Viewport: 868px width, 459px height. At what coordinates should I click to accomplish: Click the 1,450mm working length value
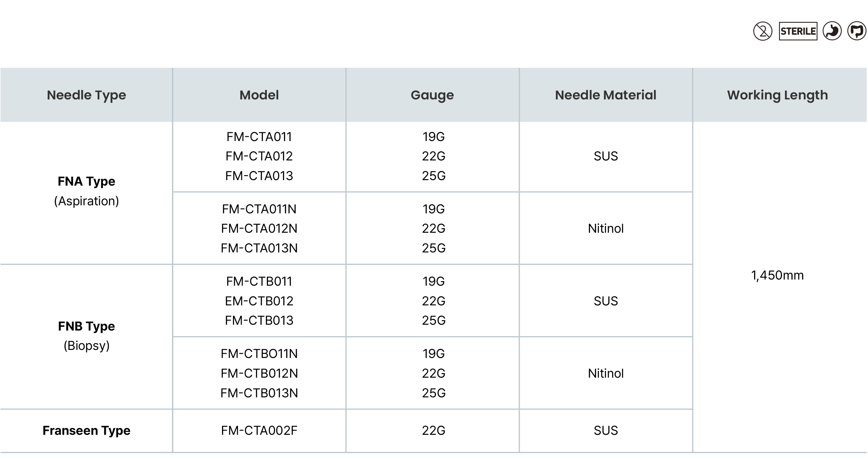(x=777, y=276)
